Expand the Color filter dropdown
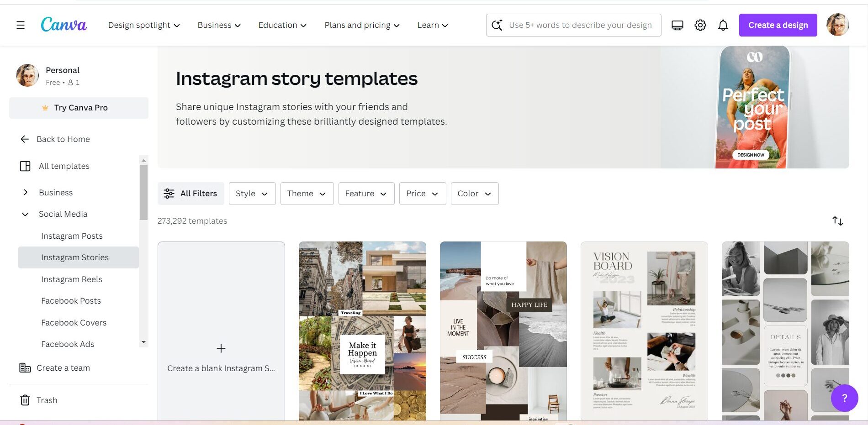Image resolution: width=868 pixels, height=425 pixels. pyautogui.click(x=475, y=194)
